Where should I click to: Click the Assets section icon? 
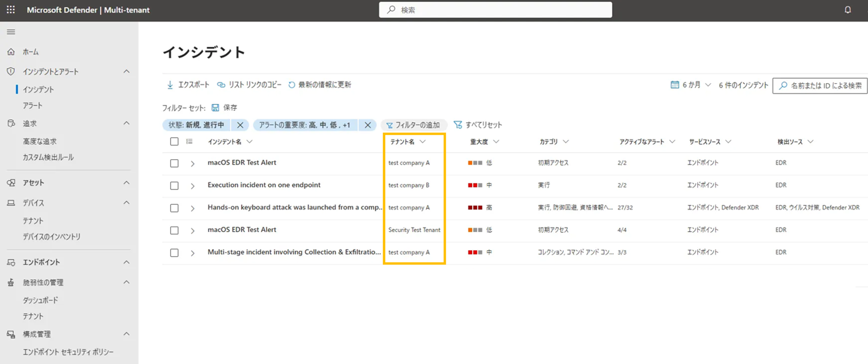pyautogui.click(x=11, y=183)
